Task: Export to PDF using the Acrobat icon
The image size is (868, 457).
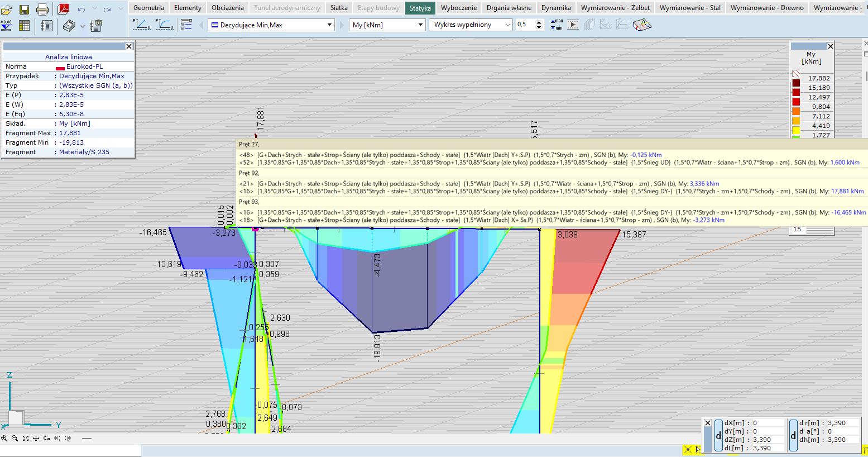Action: coord(63,9)
